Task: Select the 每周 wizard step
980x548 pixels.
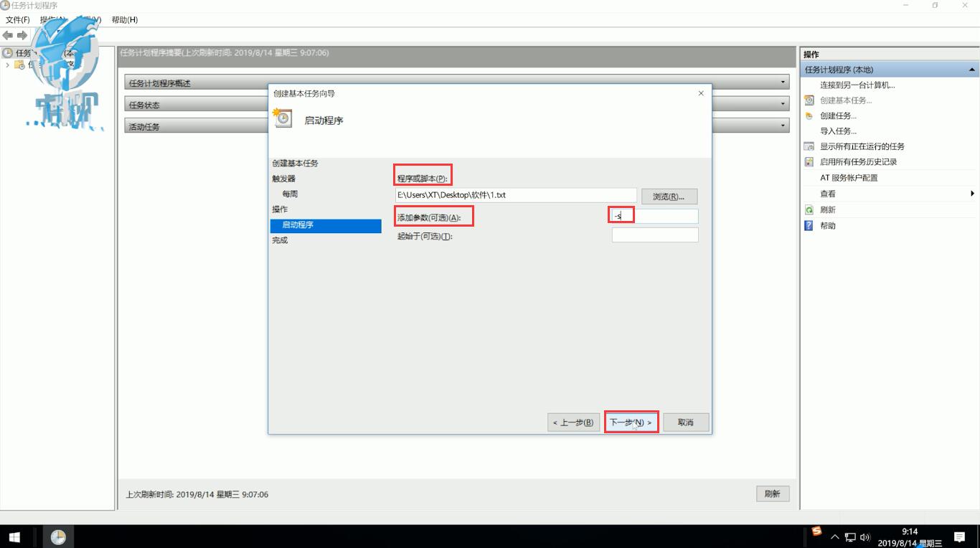Action: 290,194
